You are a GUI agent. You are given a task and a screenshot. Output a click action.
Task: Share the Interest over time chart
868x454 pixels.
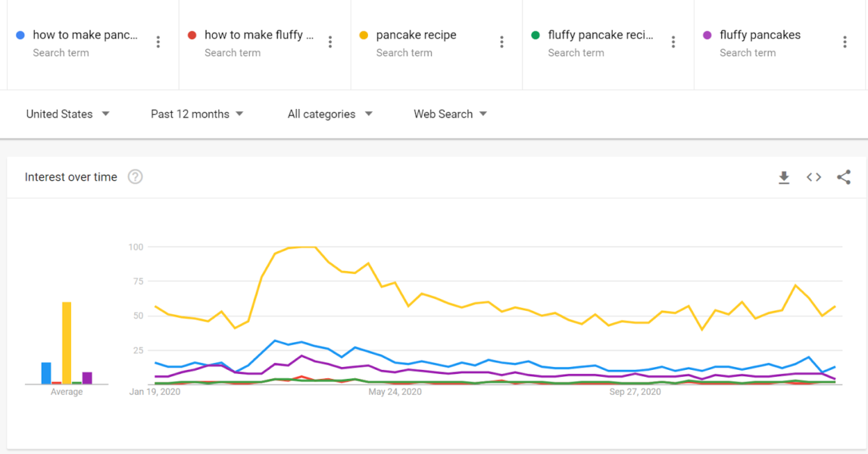[x=844, y=177]
